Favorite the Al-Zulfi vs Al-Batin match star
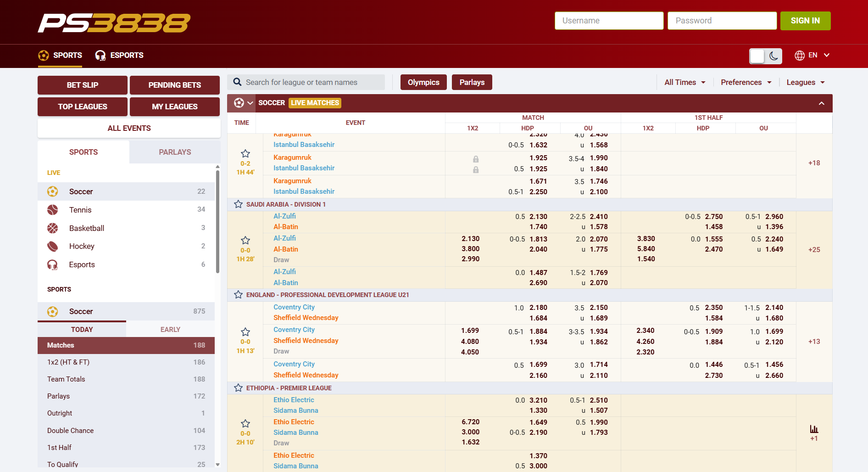 coord(245,241)
